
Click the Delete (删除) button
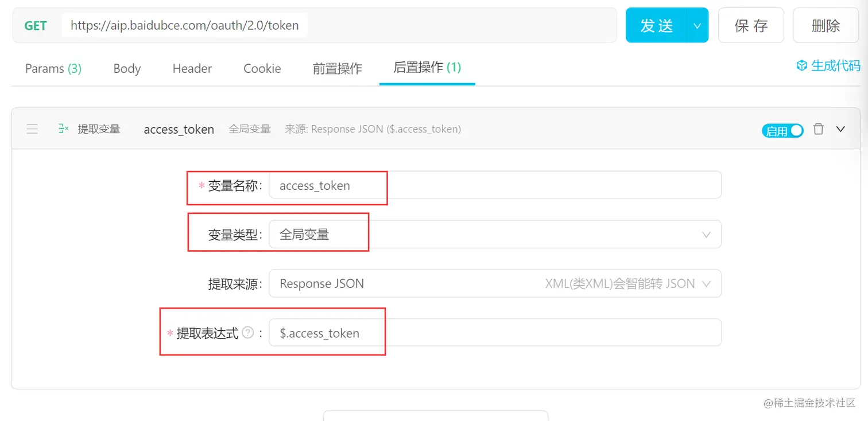tap(826, 25)
